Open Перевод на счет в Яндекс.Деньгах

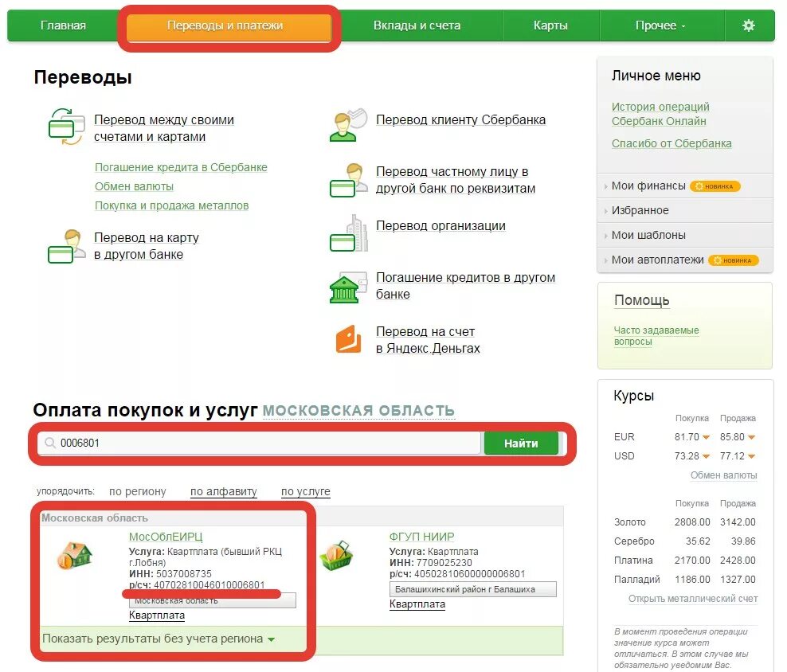(428, 340)
